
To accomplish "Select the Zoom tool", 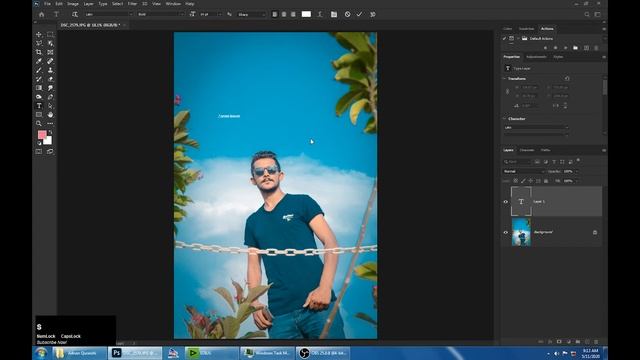I will coord(39,123).
